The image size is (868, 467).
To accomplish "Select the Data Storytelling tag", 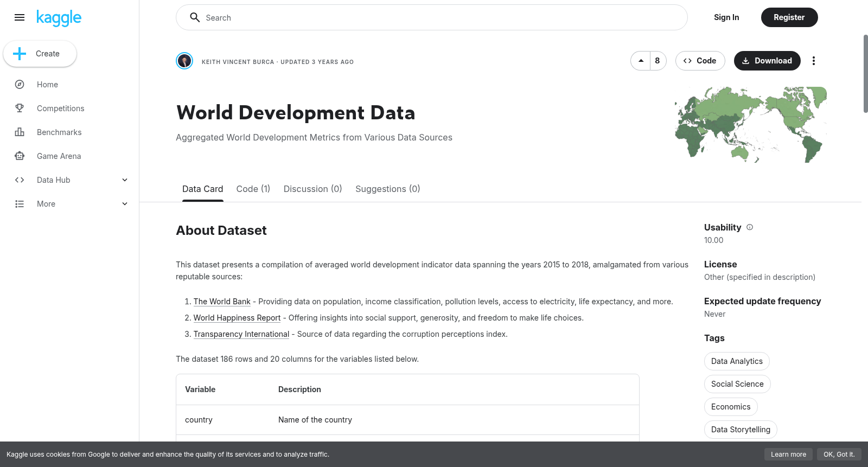I will pos(741,430).
